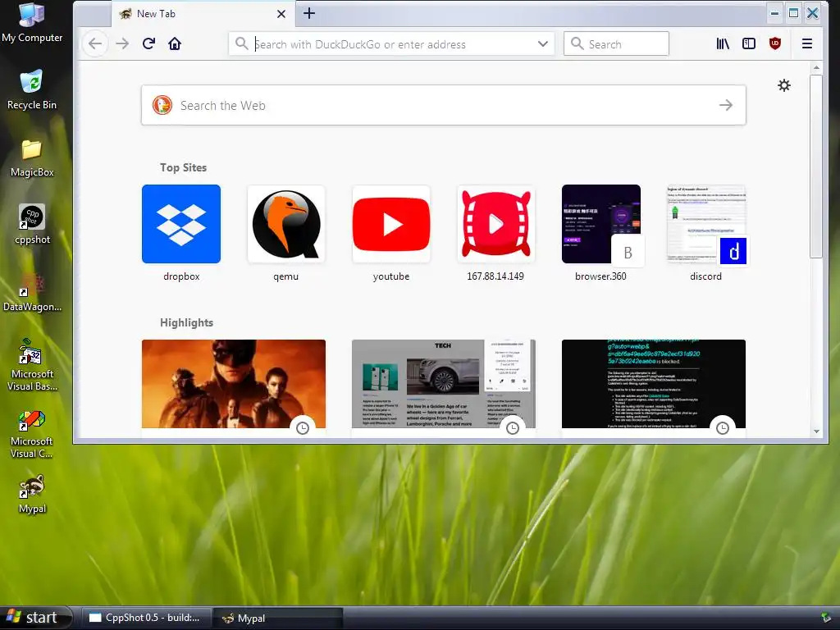Toggle the sidebar view icon
840x630 pixels.
(749, 44)
